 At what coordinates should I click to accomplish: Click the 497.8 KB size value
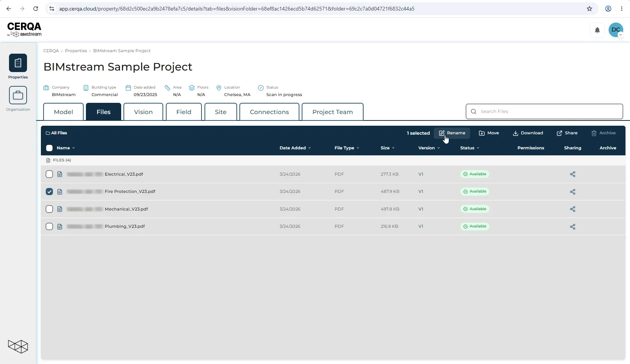tap(390, 209)
